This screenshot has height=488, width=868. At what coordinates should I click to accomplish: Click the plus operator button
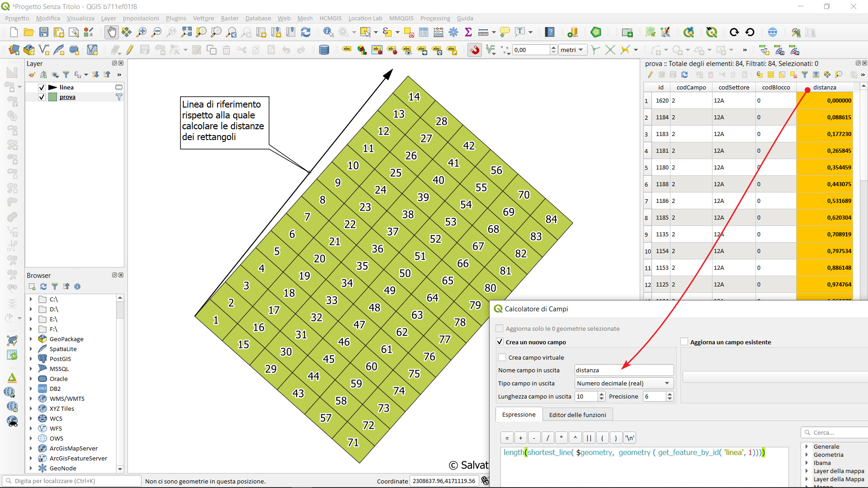[520, 438]
